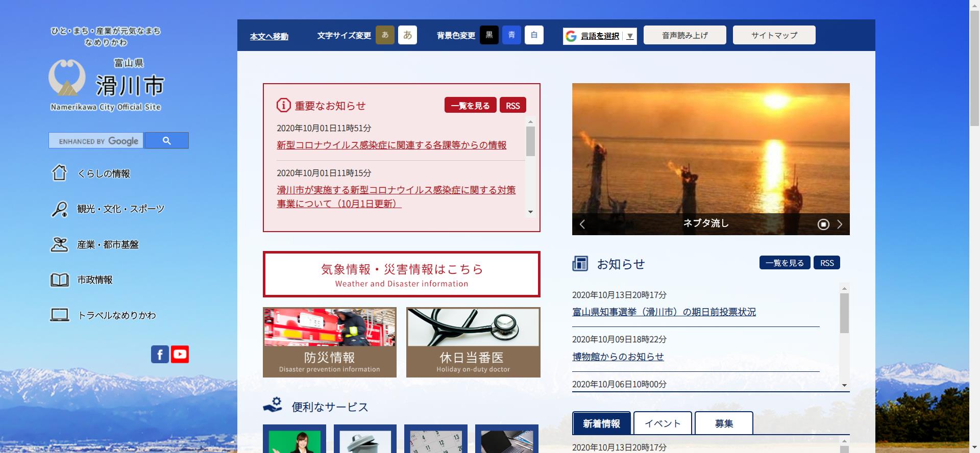Image resolution: width=980 pixels, height=453 pixels.
Task: Open the YouTube channel icon
Action: [180, 354]
